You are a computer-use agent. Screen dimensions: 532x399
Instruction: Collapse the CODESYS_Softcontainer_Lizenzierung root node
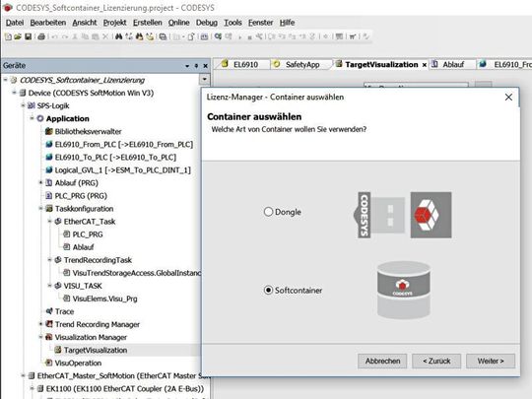point(6,80)
